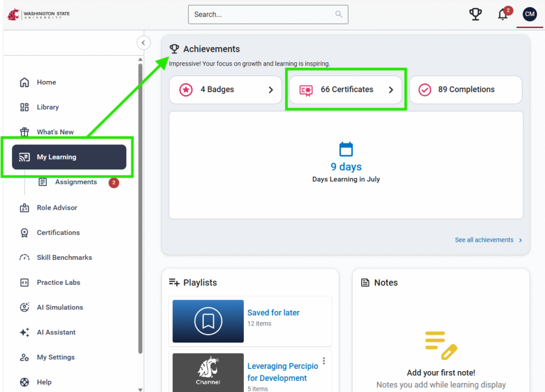Viewport: 545px width, 392px height.
Task: Open the notifications bell icon
Action: (503, 15)
